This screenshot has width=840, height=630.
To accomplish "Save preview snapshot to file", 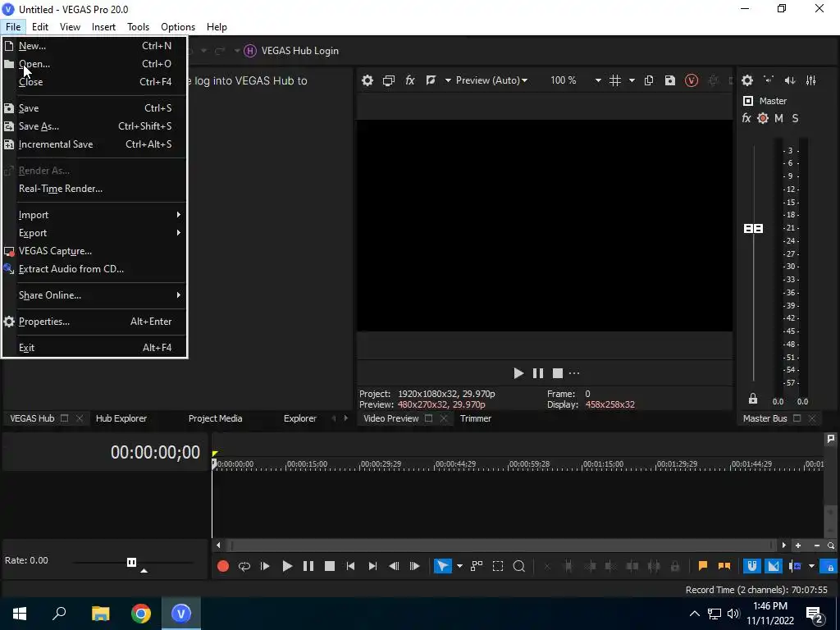I will click(x=669, y=80).
